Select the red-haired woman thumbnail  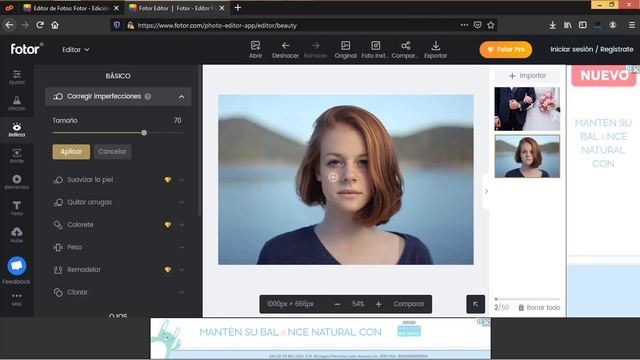pyautogui.click(x=527, y=156)
